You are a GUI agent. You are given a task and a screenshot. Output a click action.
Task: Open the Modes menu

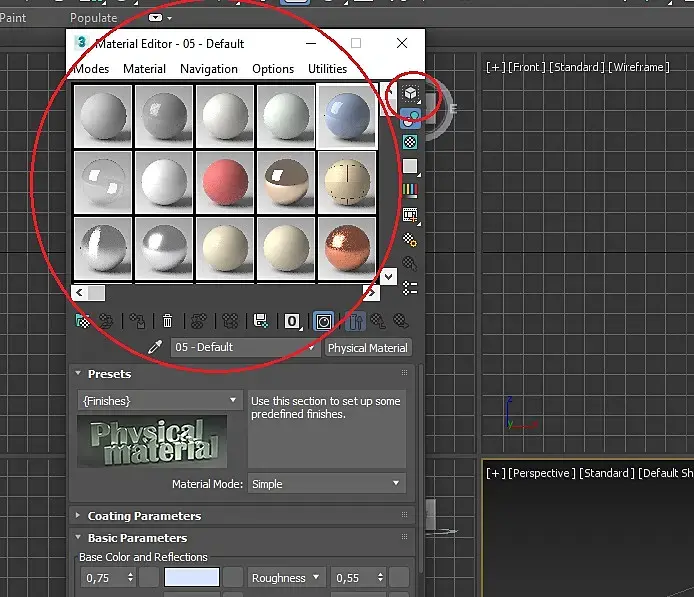91,69
